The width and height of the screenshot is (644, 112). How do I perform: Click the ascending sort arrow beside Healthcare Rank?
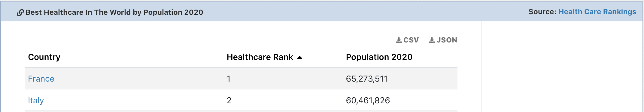pos(299,58)
